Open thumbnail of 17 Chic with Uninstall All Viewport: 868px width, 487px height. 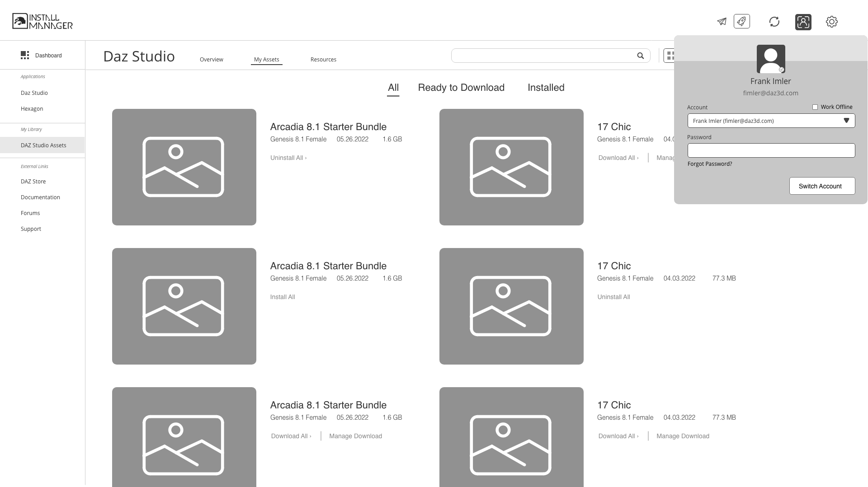pos(511,306)
